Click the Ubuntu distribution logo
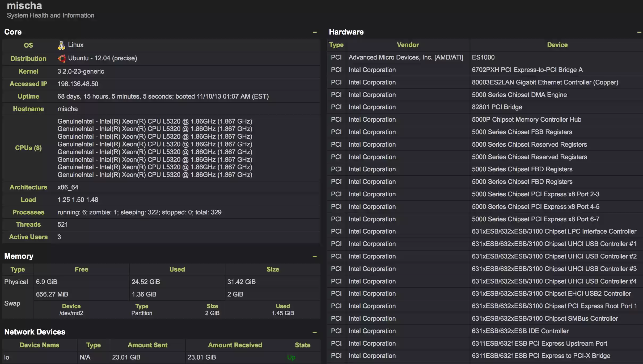The image size is (643, 364). pyautogui.click(x=62, y=58)
